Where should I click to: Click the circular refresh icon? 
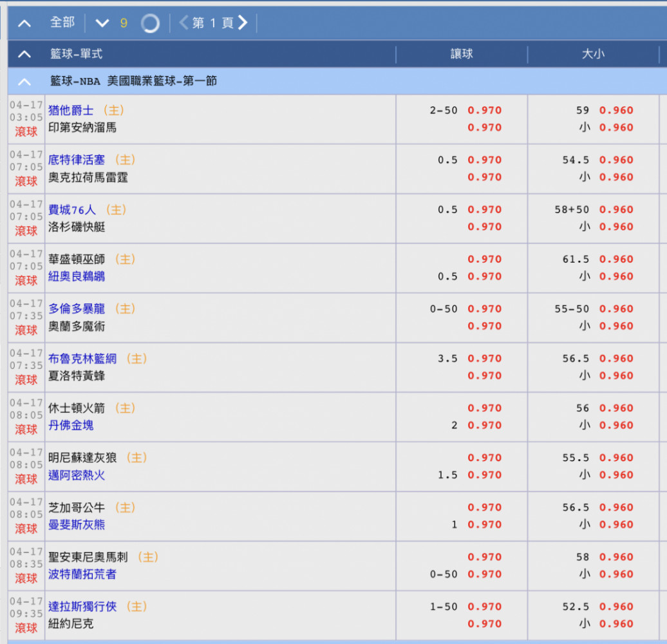click(150, 23)
